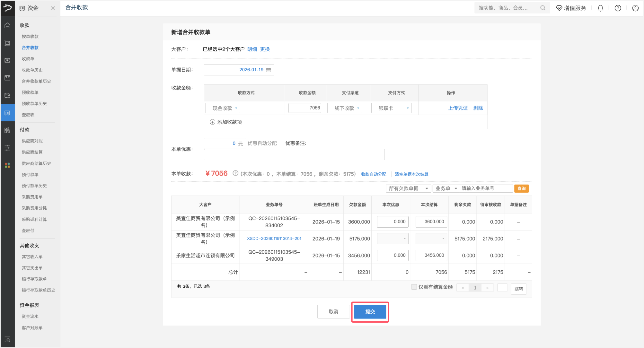Click the search magnifier icon in top bar
The image size is (644, 348).
click(543, 8)
